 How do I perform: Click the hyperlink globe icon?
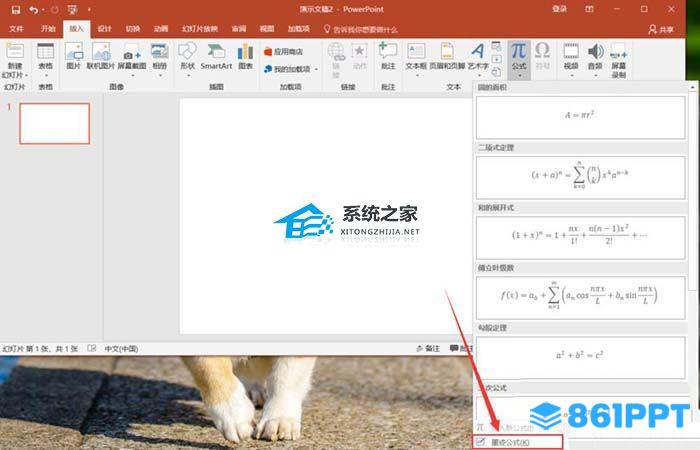click(336, 52)
